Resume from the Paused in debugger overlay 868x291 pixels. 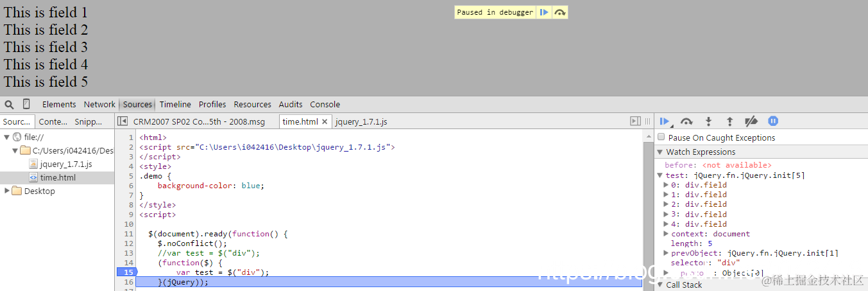[544, 12]
